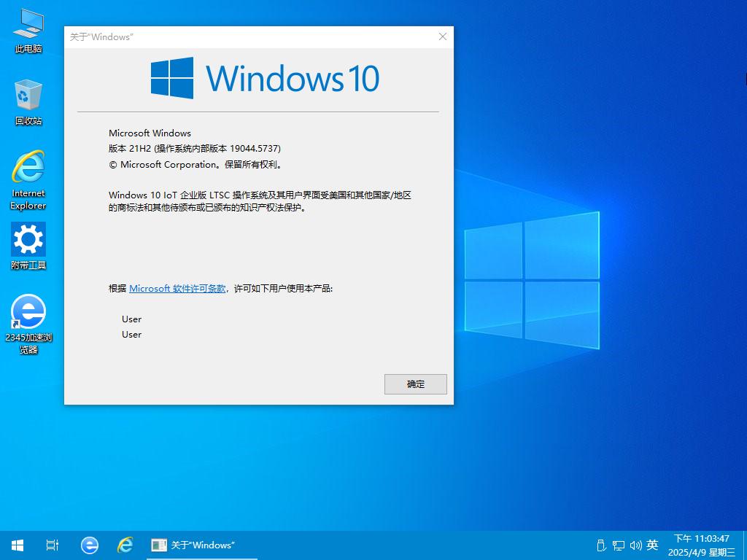This screenshot has height=560, width=747.
Task: Click the 关于"Windows" dialog title text
Action: 101,37
